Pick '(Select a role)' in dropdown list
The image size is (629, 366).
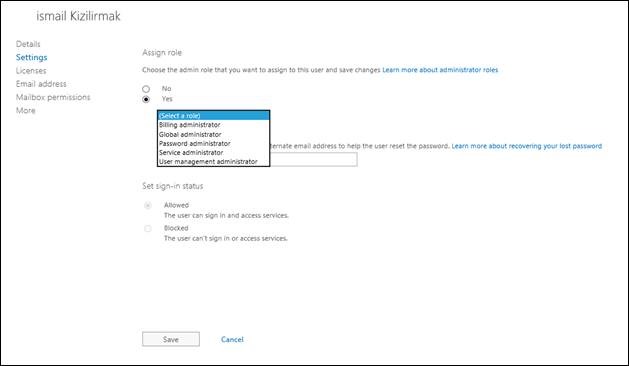click(x=213, y=116)
